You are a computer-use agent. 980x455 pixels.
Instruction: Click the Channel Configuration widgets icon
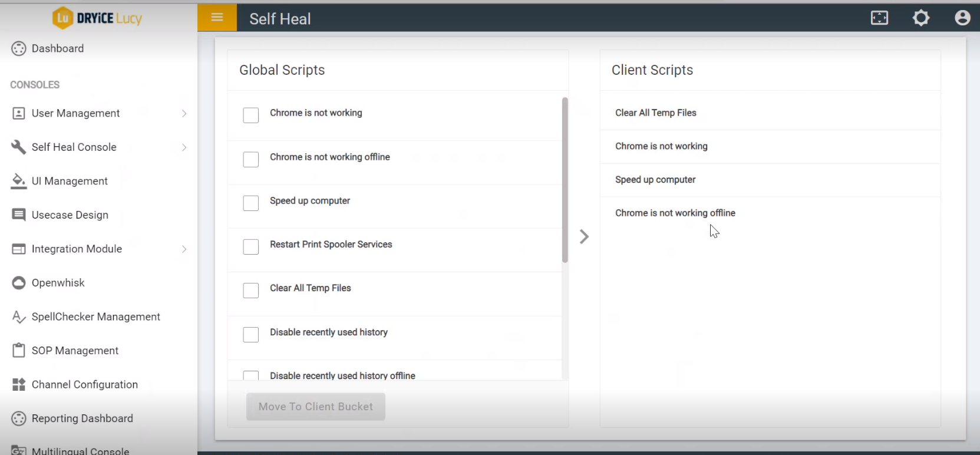(19, 384)
